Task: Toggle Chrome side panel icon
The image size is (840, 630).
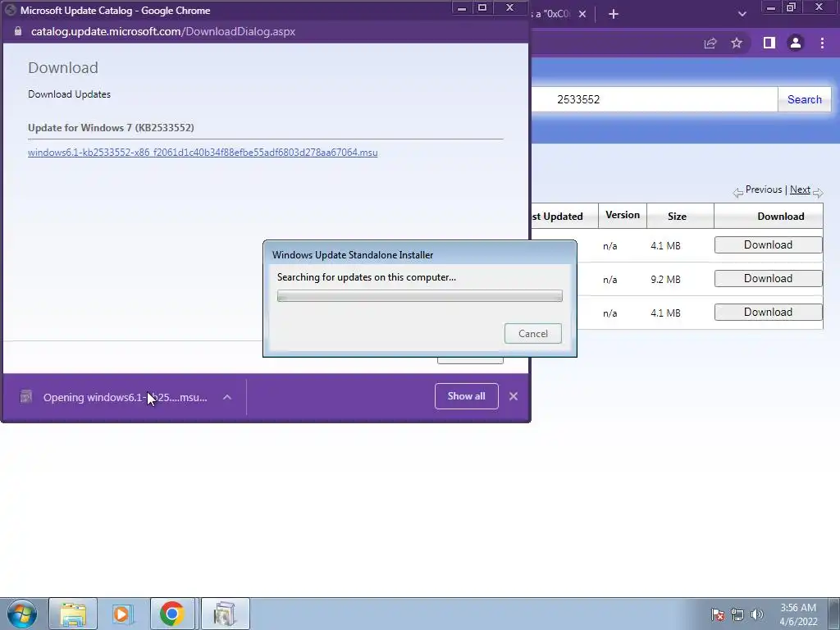Action: point(769,43)
